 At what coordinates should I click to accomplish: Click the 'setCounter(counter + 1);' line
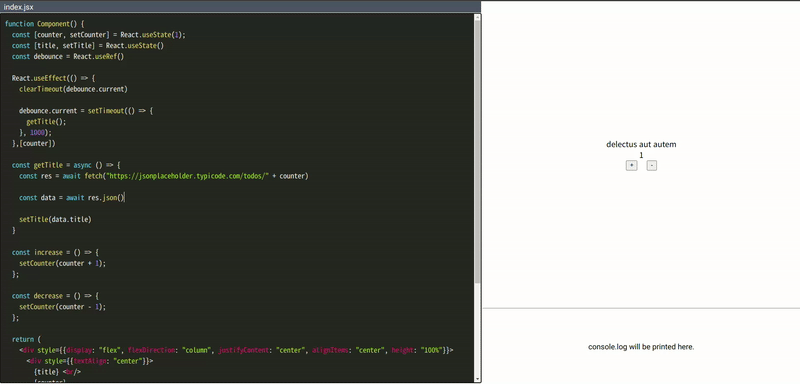coord(63,263)
